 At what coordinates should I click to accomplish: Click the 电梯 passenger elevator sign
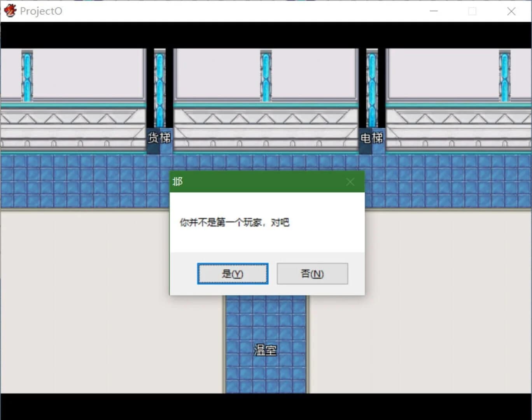click(371, 137)
